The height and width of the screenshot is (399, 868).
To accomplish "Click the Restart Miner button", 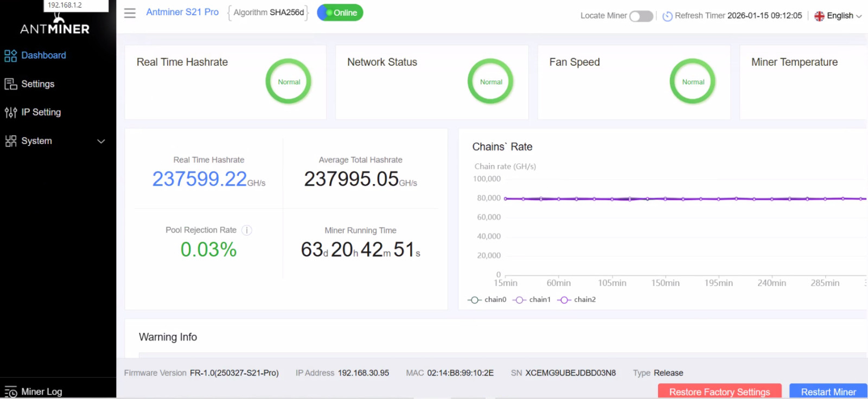I will pos(828,391).
